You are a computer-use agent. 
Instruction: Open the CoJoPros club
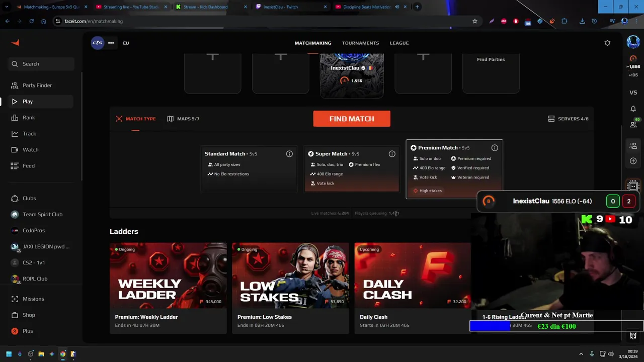tap(34, 230)
